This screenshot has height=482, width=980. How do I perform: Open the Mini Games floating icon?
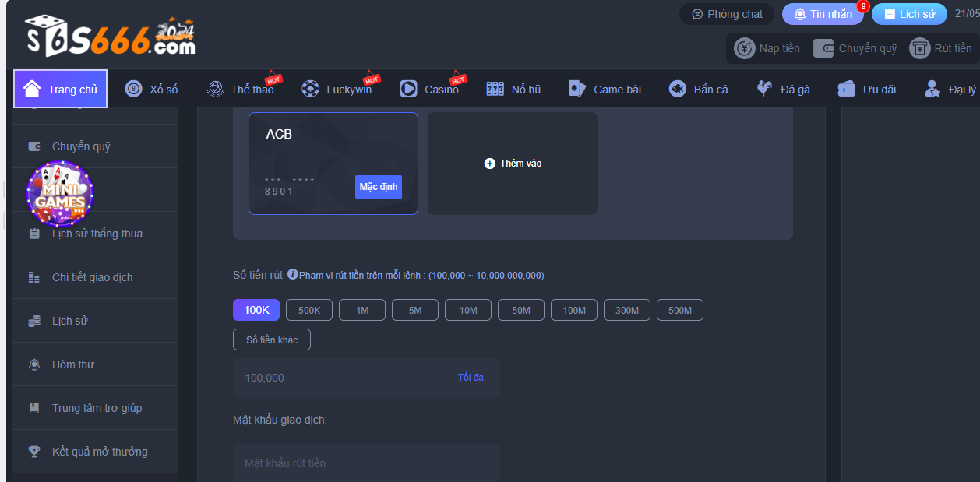point(60,195)
